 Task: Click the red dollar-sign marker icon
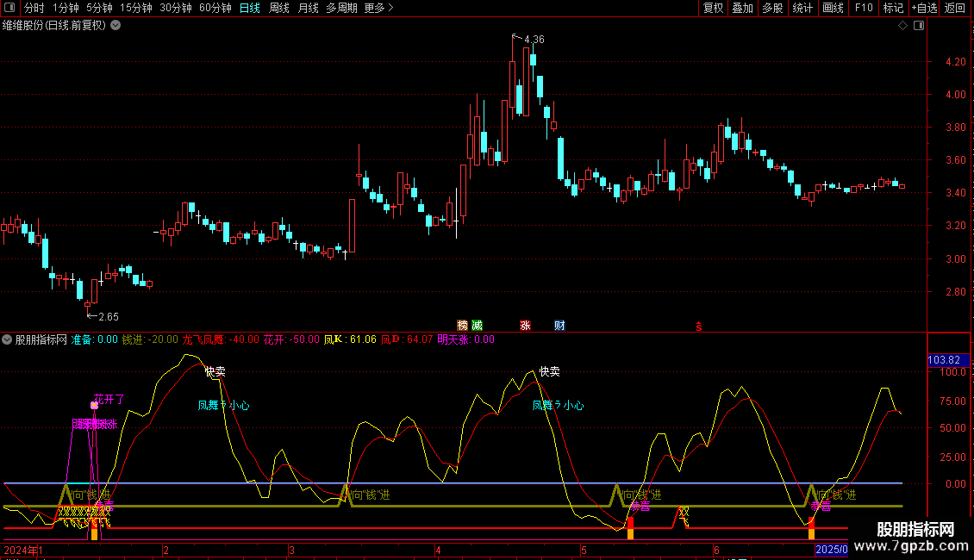(x=699, y=327)
